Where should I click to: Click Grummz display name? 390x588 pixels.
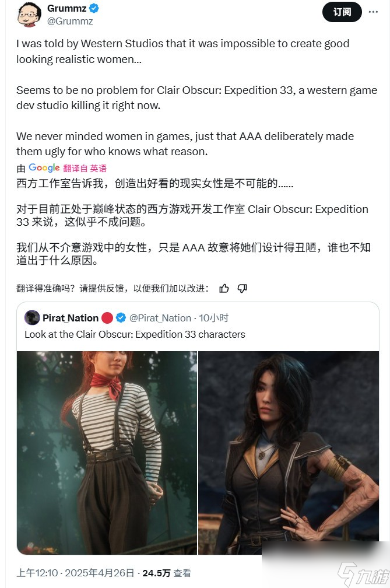(66, 8)
